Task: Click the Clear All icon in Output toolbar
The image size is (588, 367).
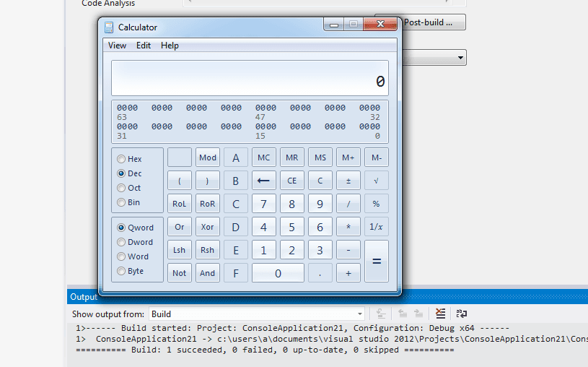Action: click(440, 314)
